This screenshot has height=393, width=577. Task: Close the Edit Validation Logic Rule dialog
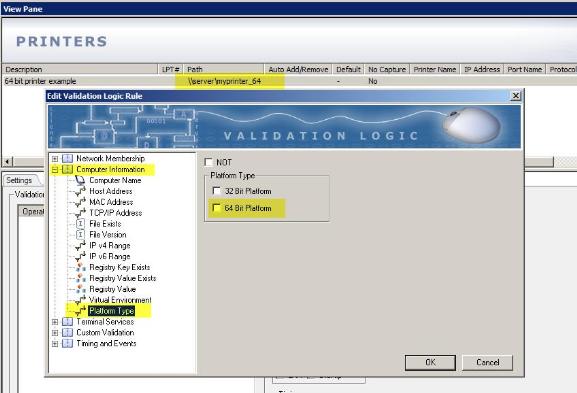point(516,96)
